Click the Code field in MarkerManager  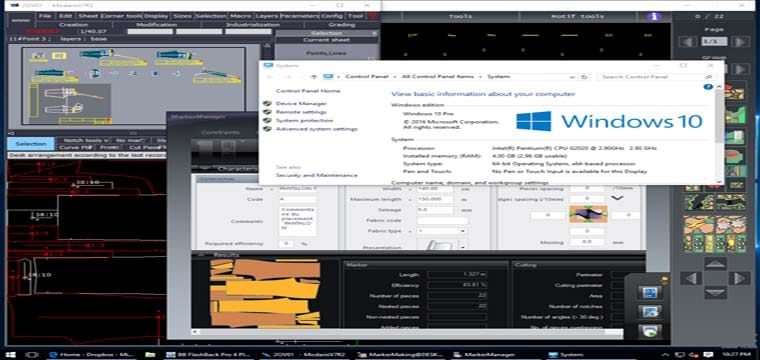coord(298,199)
